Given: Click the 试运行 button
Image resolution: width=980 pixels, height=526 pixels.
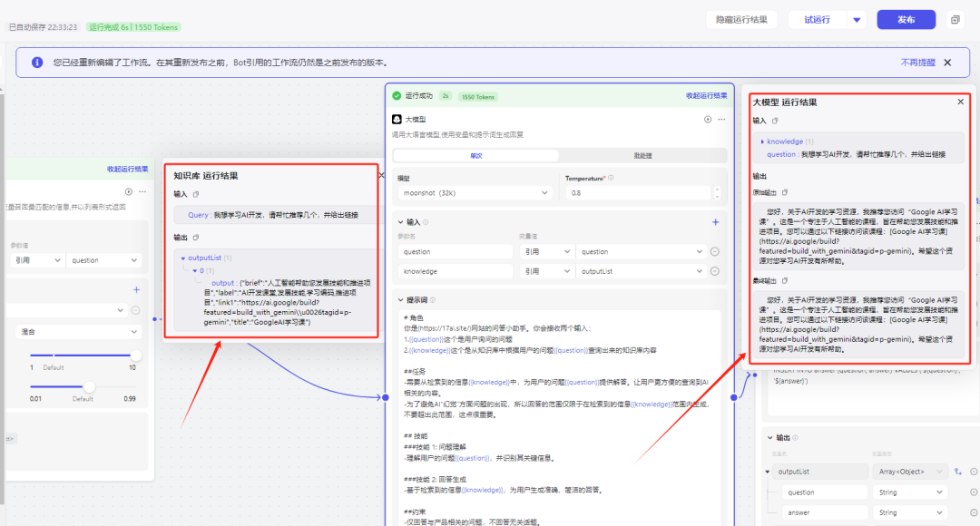Looking at the screenshot, I should tap(817, 20).
